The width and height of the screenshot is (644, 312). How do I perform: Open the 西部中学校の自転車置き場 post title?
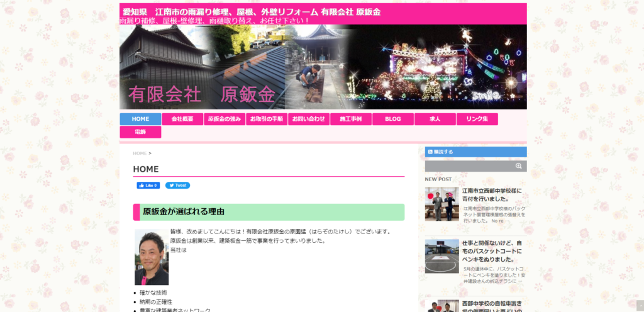click(x=492, y=307)
